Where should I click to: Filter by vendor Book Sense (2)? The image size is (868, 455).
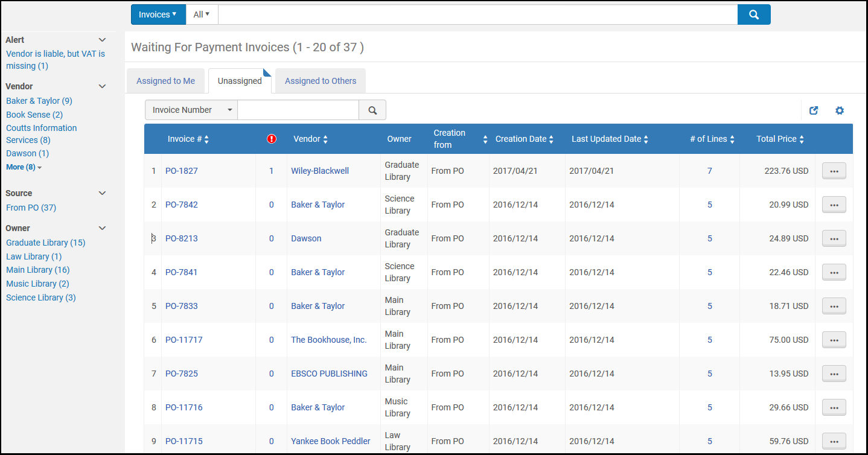[x=34, y=115]
